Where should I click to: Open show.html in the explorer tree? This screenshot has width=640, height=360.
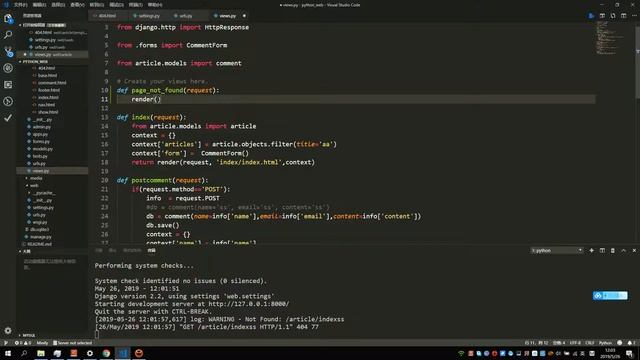[48, 112]
